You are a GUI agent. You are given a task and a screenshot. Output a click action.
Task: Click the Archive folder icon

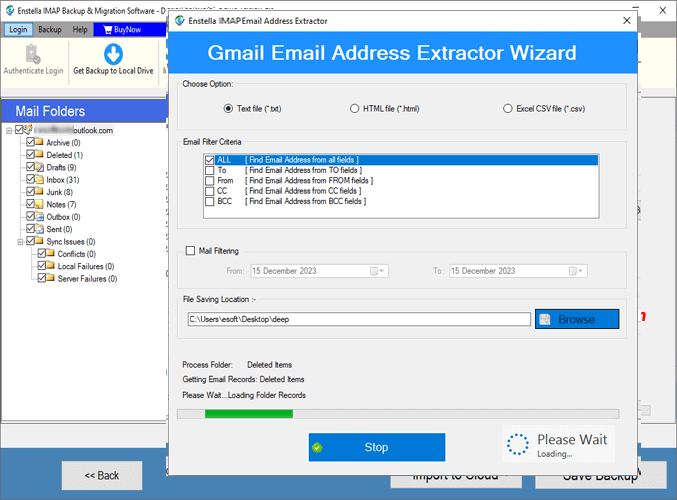[x=39, y=142]
